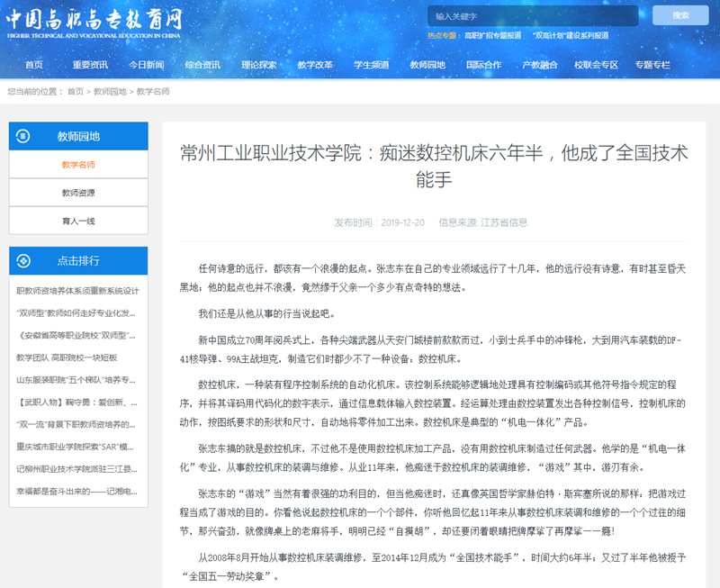The width and height of the screenshot is (720, 588).
Task: Click the 点击排行 sidebar panel header
Action: 78,260
